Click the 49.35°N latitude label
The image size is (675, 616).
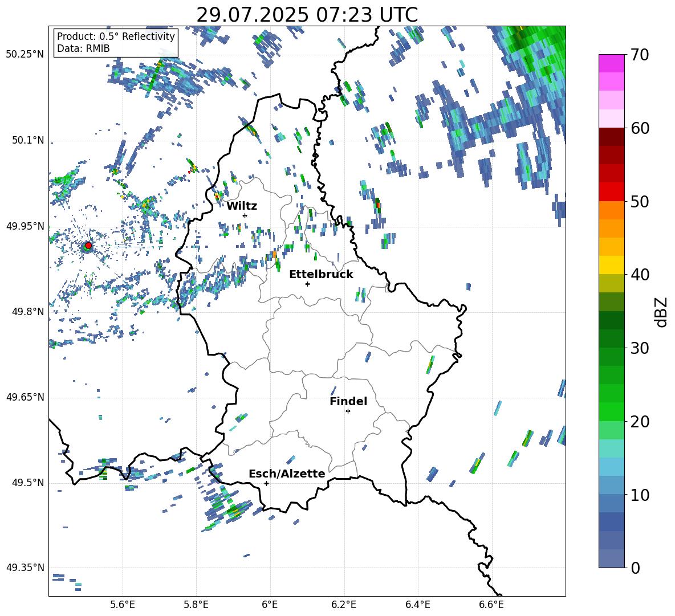pos(25,568)
